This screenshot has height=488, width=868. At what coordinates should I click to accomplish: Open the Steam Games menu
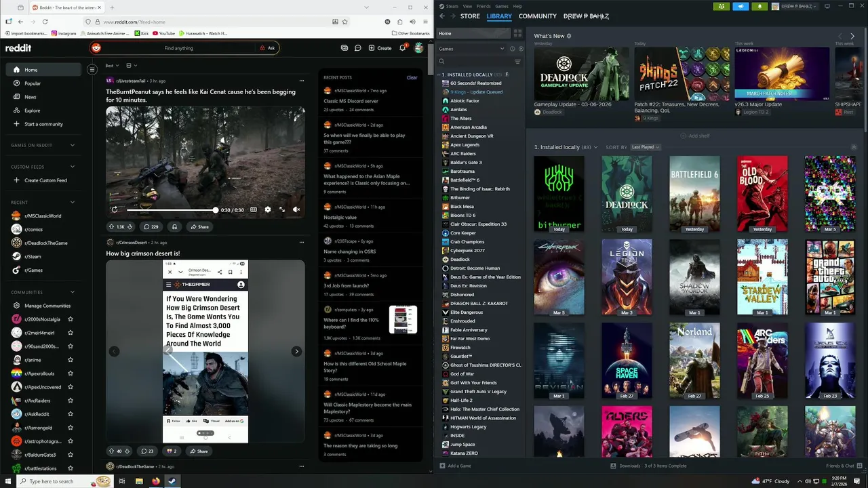point(502,6)
